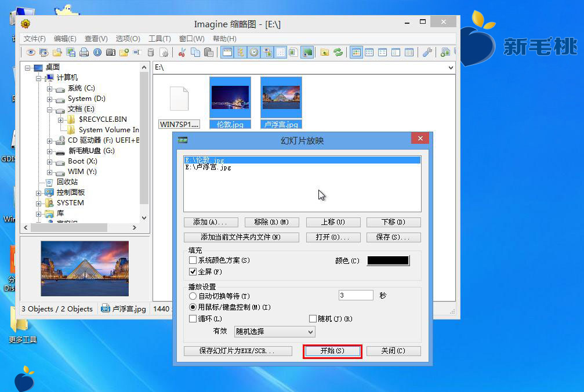The height and width of the screenshot is (392, 584).
Task: Toggle the folder tree panel icon
Action: 240,53
